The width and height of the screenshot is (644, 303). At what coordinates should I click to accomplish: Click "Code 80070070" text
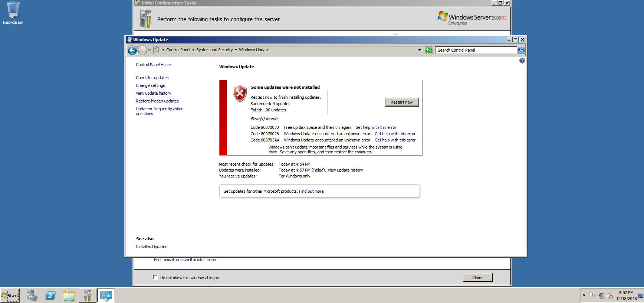264,127
